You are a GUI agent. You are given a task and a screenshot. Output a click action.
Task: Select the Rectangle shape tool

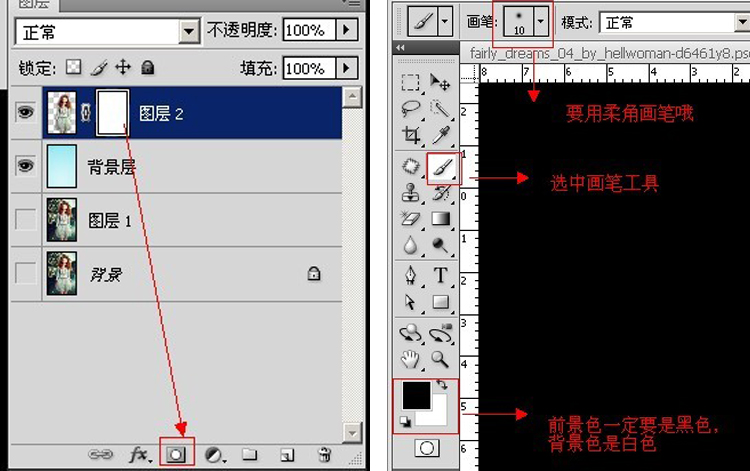(x=440, y=302)
